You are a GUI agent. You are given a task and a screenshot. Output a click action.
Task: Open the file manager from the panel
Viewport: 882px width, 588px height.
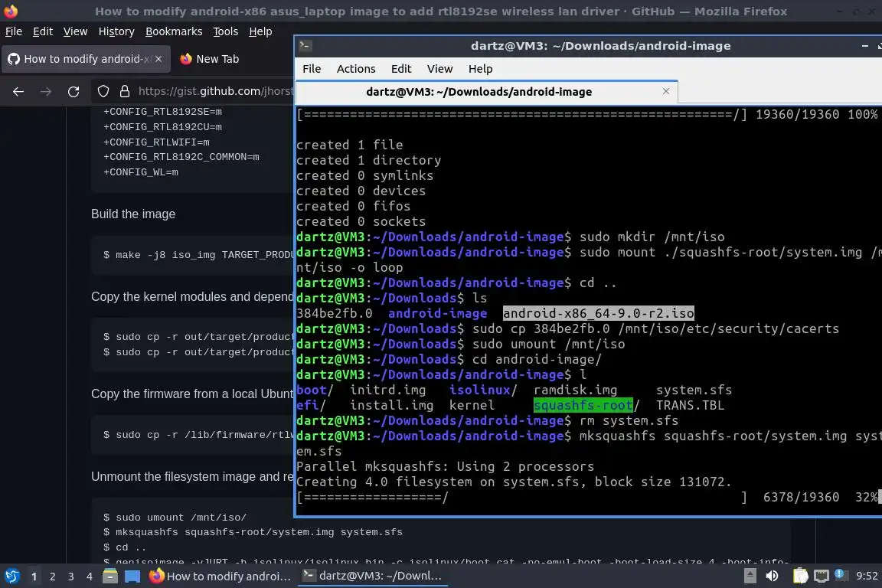(x=110, y=577)
